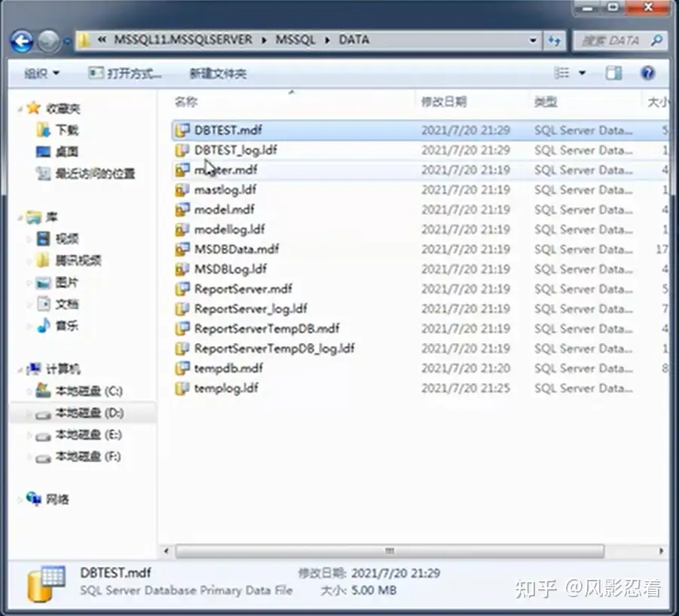Click horizontal scrollbar left arrow
The height and width of the screenshot is (616, 679).
tap(167, 551)
